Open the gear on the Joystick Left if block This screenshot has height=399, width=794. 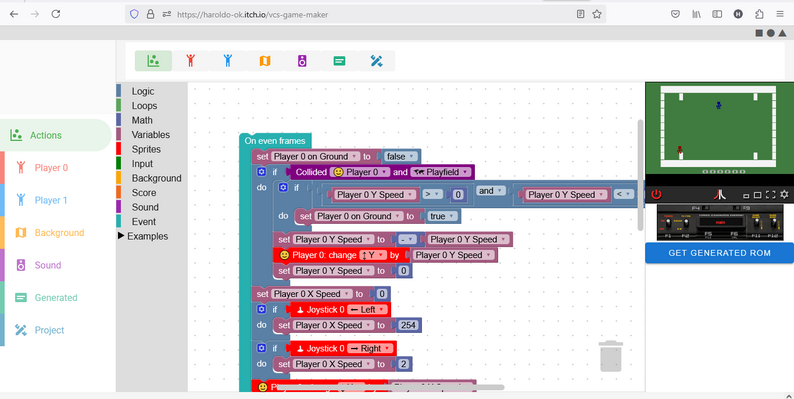click(261, 309)
